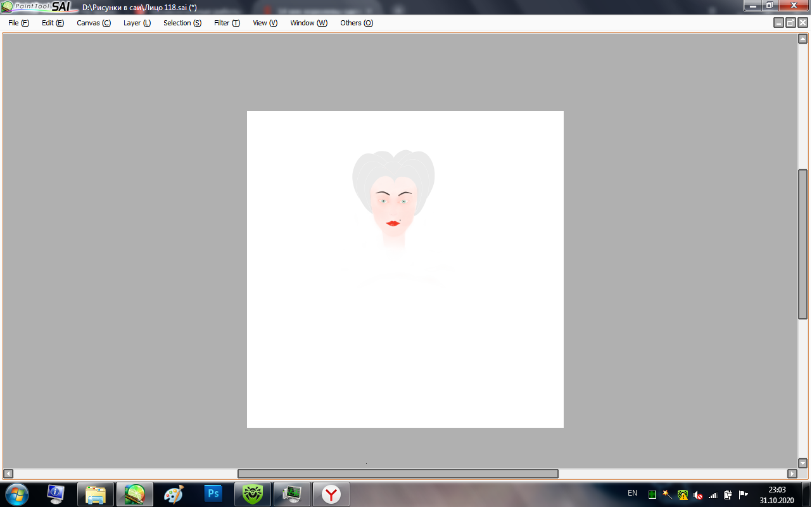Click the Windows Start button
Screen dimensions: 812x507
tap(16, 494)
